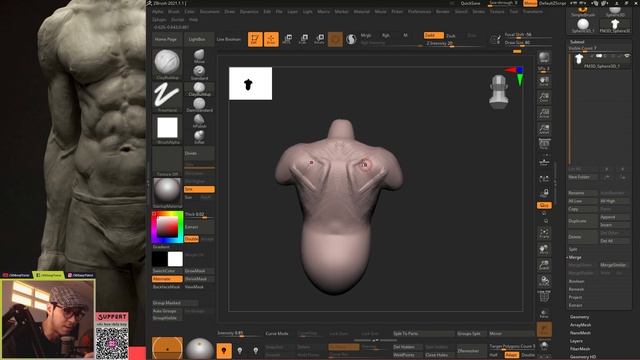640x360 pixels.
Task: Toggle the Zadd button
Action: click(x=433, y=36)
